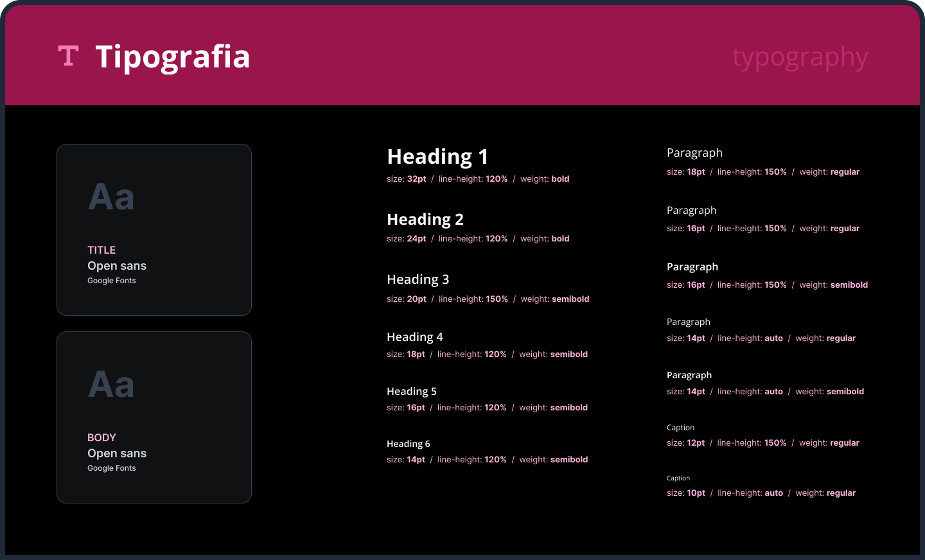Select the pink BODY label
This screenshot has width=925, height=560.
point(101,437)
